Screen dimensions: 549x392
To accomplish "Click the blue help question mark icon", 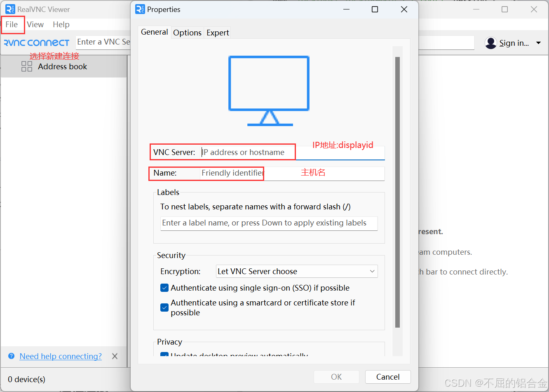I will click(x=12, y=356).
